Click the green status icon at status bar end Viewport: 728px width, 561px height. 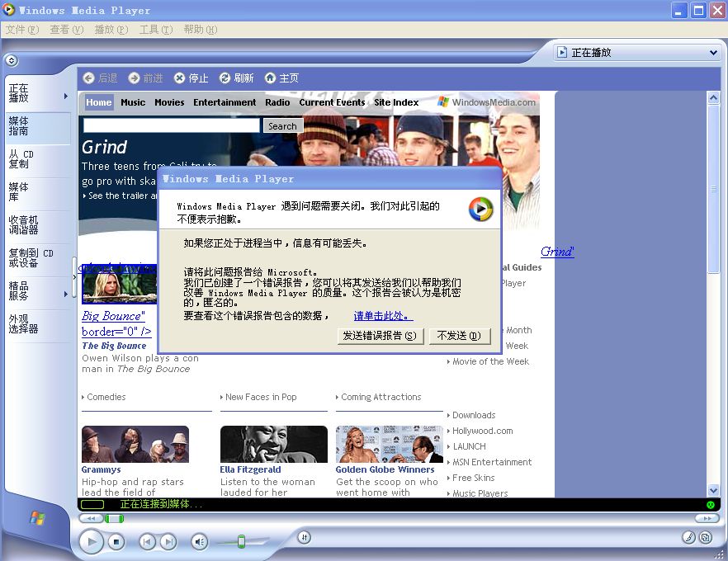point(710,504)
